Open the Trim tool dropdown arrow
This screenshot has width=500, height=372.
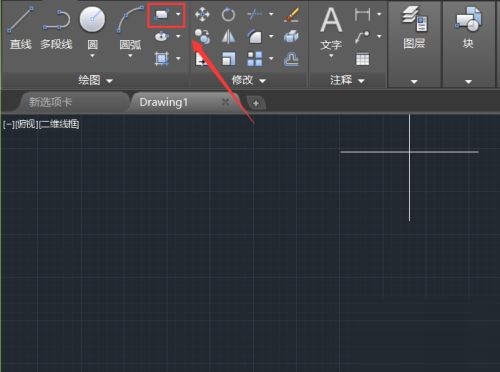271,14
